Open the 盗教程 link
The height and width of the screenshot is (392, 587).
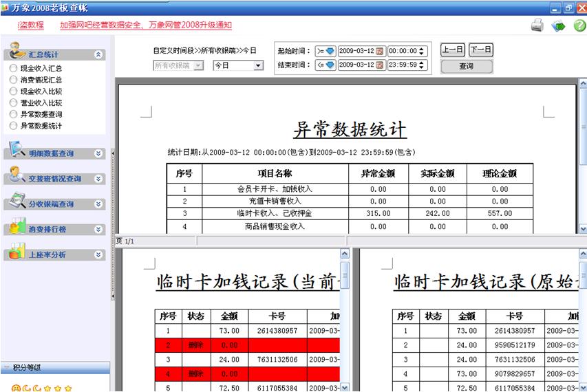point(31,25)
